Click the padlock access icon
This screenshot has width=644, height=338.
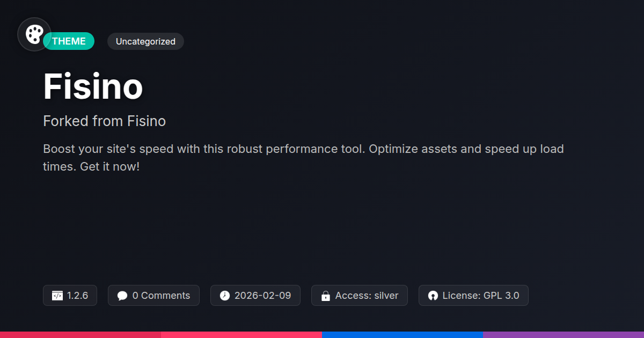click(x=325, y=296)
